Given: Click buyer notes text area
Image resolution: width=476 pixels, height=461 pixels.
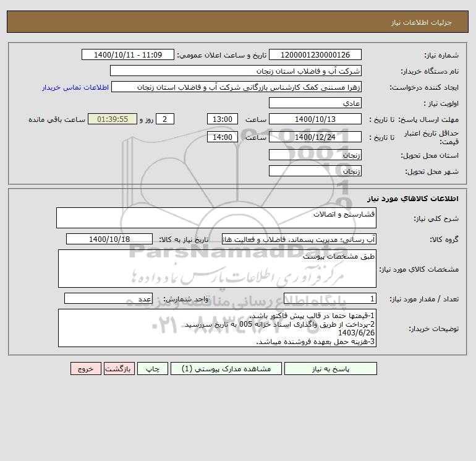Looking at the screenshot, I should click(x=217, y=328).
